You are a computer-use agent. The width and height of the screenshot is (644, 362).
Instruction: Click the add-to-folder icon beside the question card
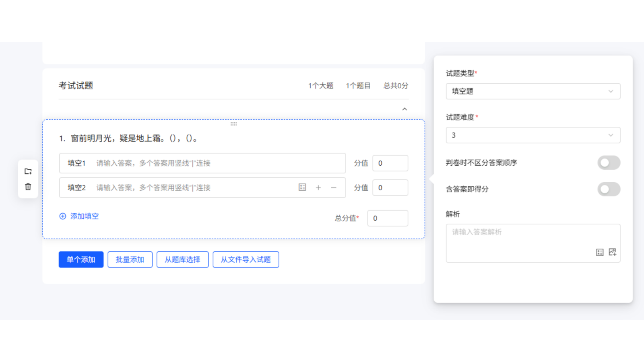[x=28, y=171]
